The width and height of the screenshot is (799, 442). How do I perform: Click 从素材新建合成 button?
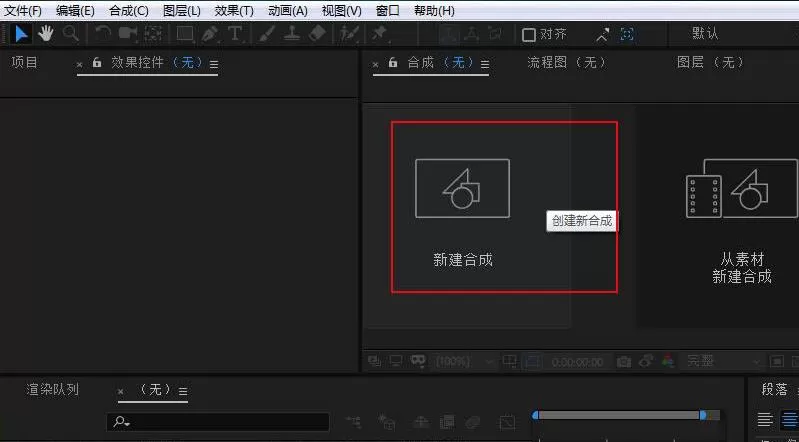click(x=741, y=219)
